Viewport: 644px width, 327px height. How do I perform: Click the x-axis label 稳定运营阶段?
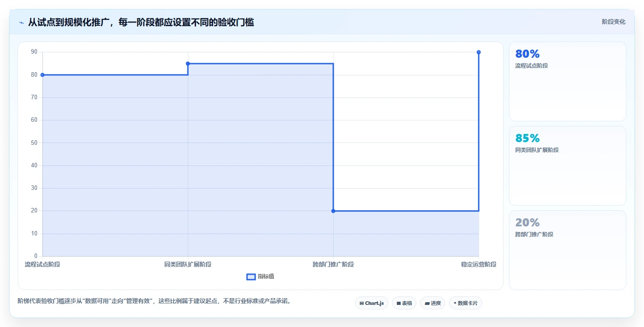tap(479, 264)
